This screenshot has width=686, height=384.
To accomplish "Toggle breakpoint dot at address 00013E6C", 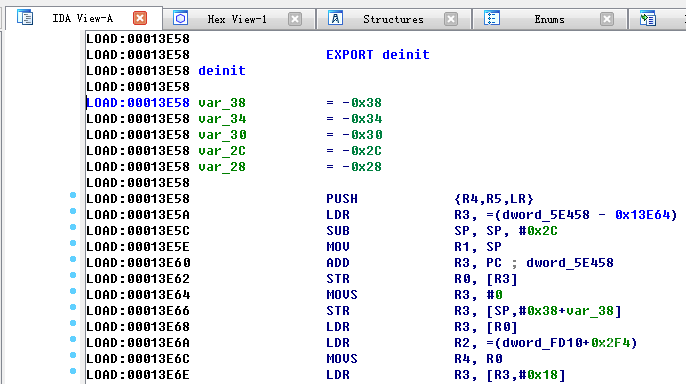I will (x=73, y=355).
